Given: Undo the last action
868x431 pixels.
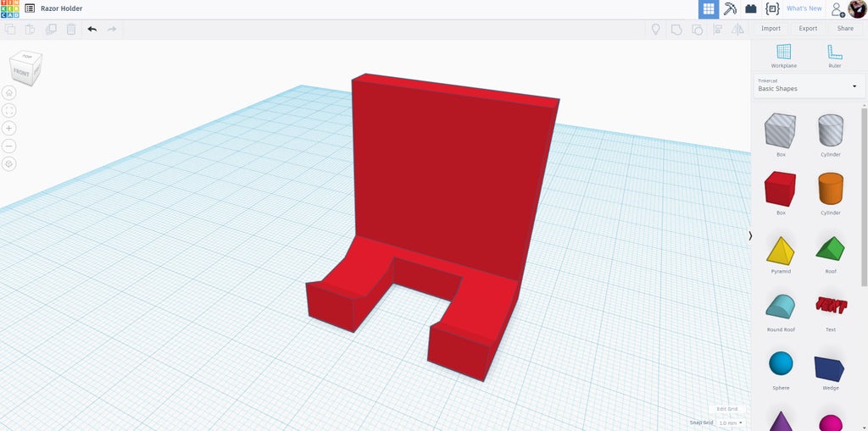Looking at the screenshot, I should (x=92, y=29).
